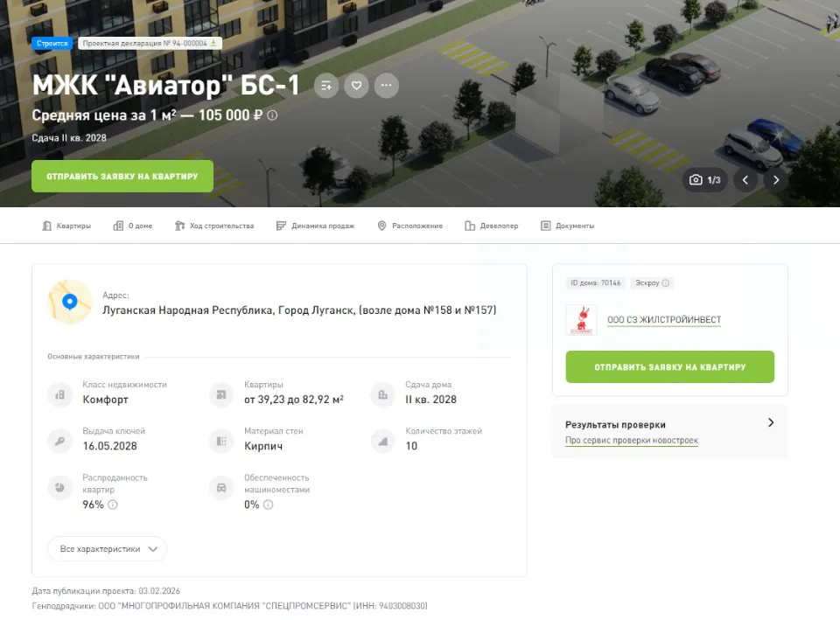Viewport: 840px width, 620px height.
Task: Click the Строится status badge
Action: point(52,44)
